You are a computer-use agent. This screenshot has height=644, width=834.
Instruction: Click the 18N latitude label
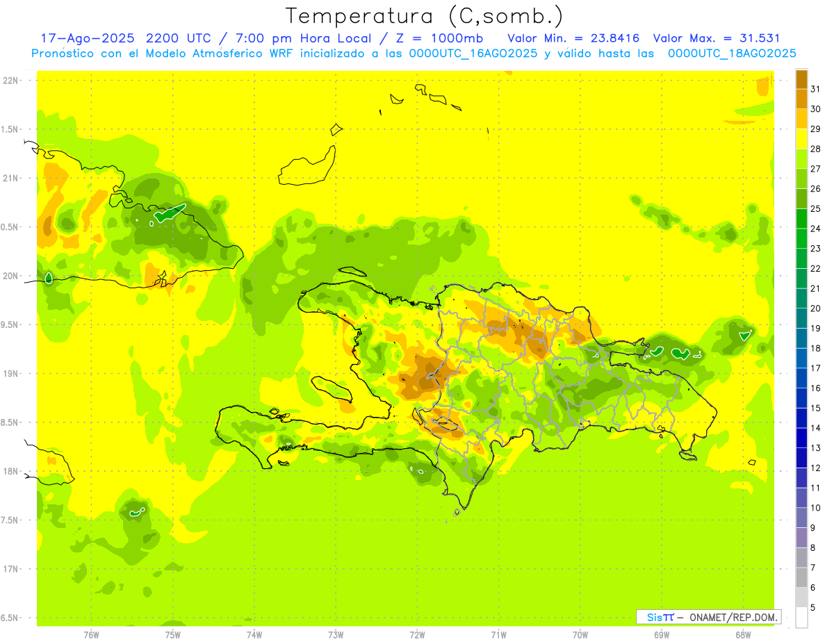click(x=10, y=472)
